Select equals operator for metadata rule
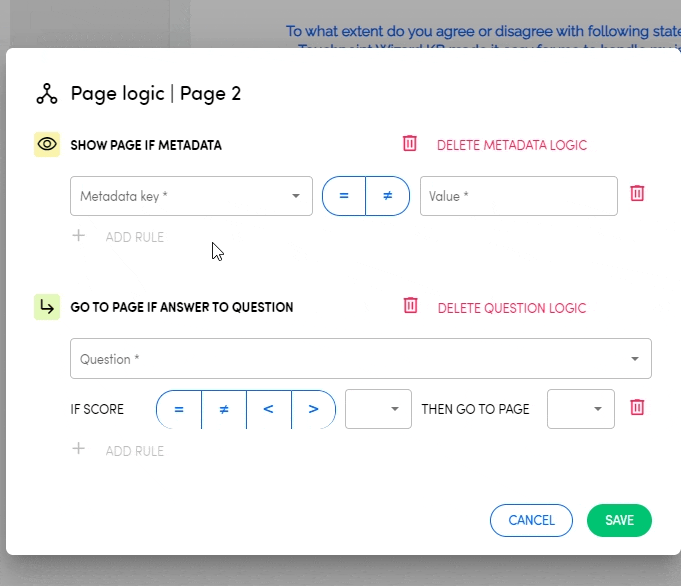 [344, 196]
